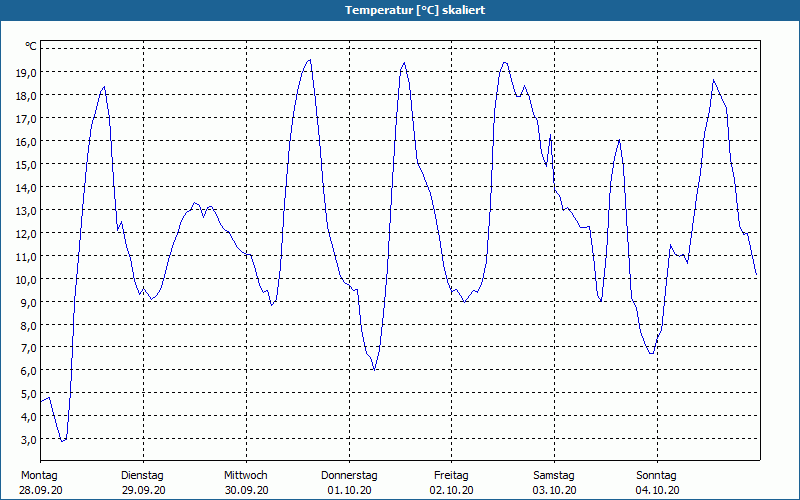Image resolution: width=800 pixels, height=500 pixels.
Task: Click the 18,0 y-axis label
Action: click(x=26, y=96)
